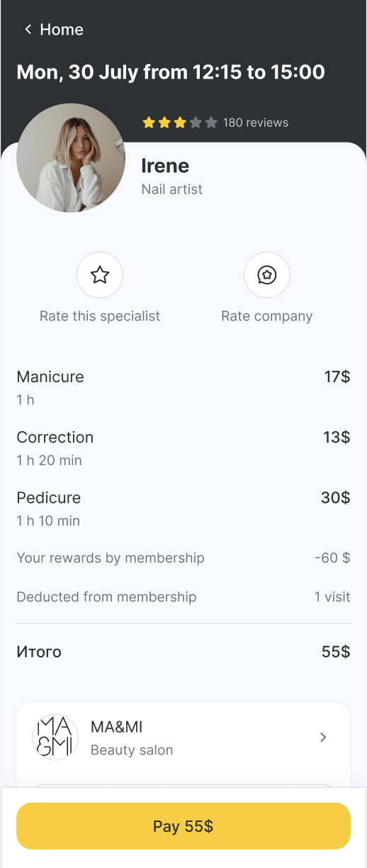Select the fourth gray rating star

tap(196, 123)
